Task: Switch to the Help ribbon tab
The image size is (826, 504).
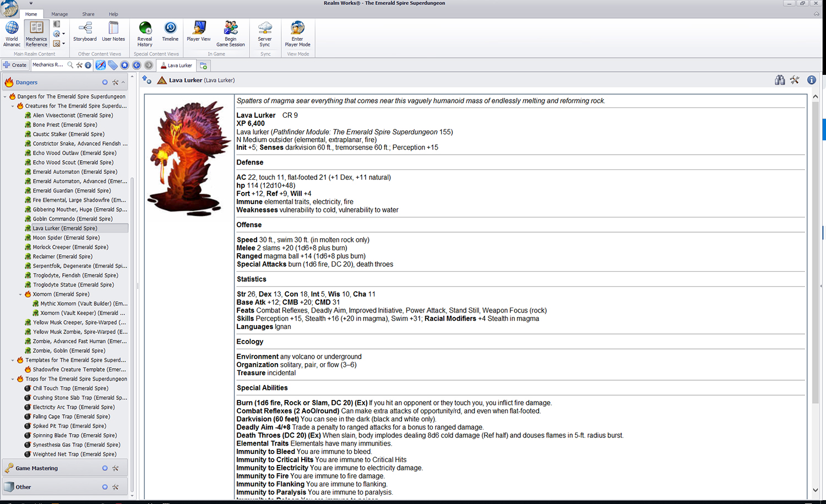Action: pos(113,14)
